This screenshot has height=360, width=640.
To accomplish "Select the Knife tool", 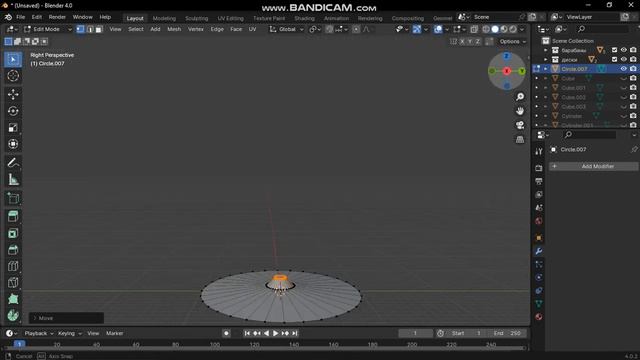I will pos(13,282).
